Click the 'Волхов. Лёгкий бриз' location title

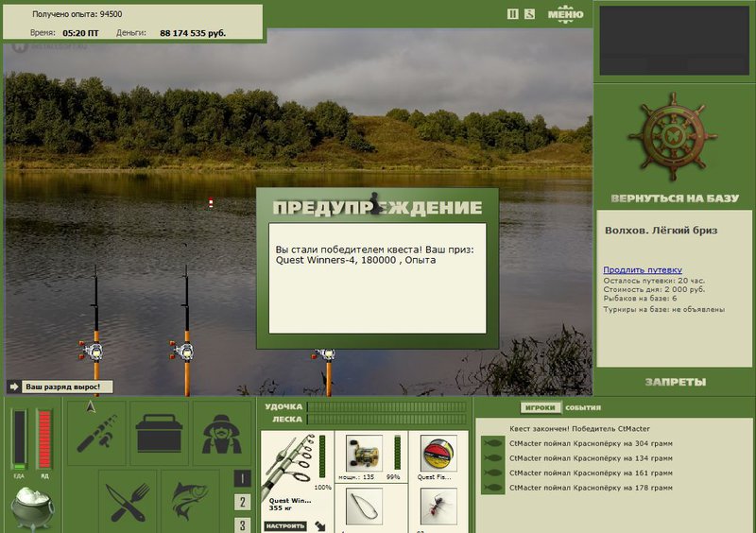pos(661,230)
